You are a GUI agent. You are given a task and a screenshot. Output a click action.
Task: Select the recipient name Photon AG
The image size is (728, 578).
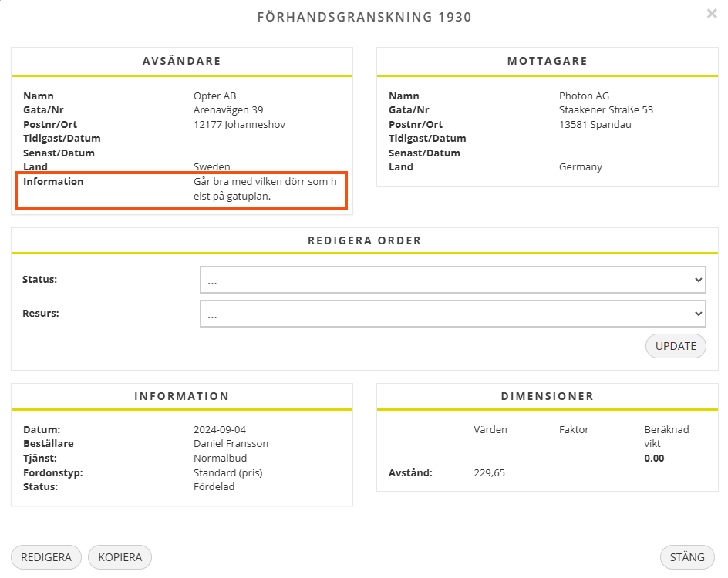pyautogui.click(x=584, y=96)
